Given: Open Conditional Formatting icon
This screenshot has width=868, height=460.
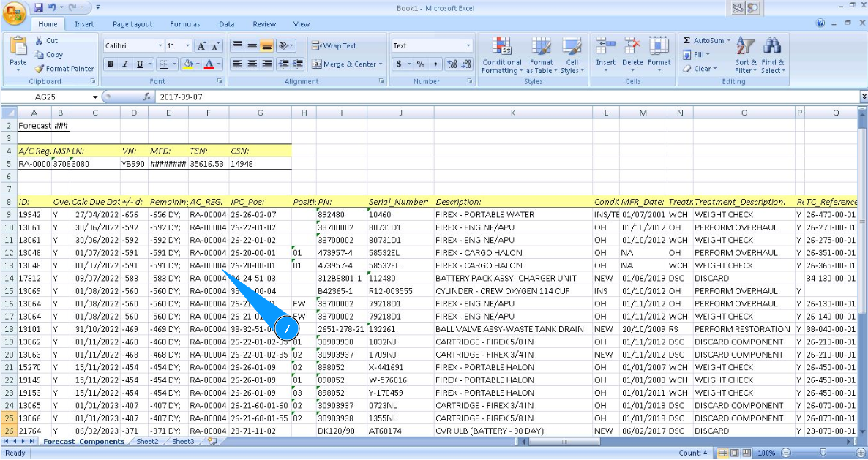Looking at the screenshot, I should tap(501, 47).
